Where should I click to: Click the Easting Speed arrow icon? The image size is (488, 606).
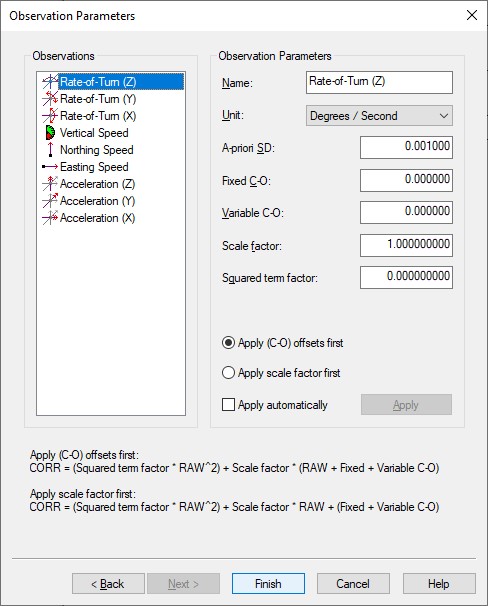click(50, 167)
